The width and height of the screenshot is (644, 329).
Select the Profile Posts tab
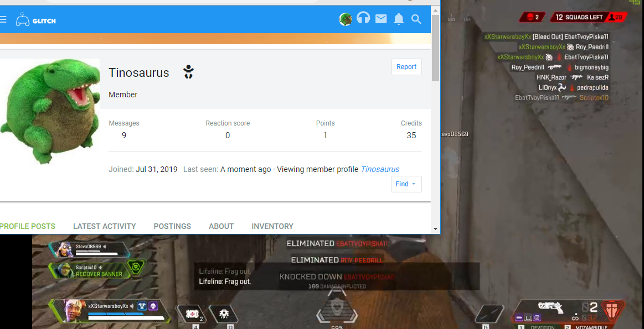pos(28,226)
